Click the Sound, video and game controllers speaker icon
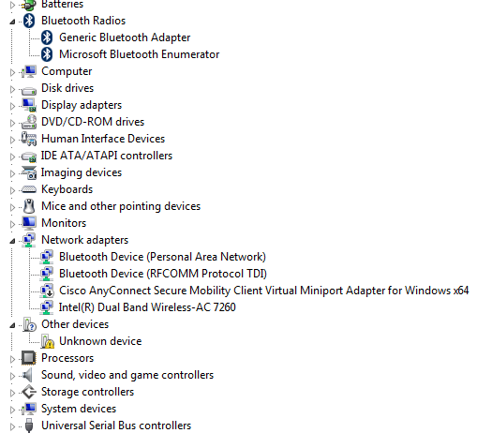This screenshot has height=448, width=477. tap(28, 375)
